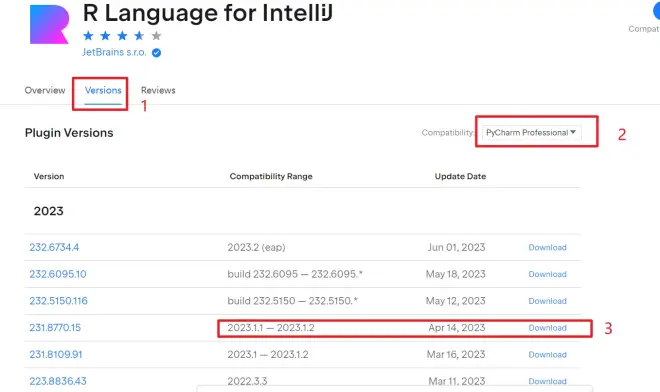The image size is (660, 392).
Task: Open version 231.8770.15 link
Action: pyautogui.click(x=55, y=328)
